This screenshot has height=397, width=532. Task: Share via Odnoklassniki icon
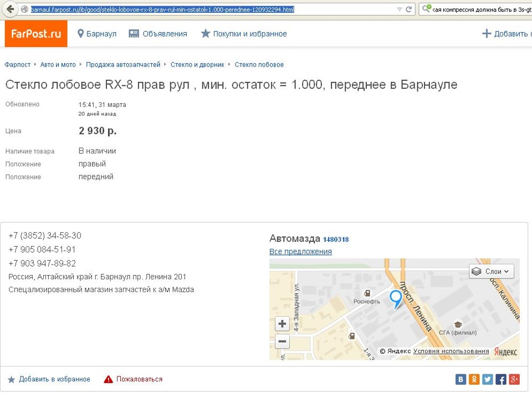click(x=474, y=379)
